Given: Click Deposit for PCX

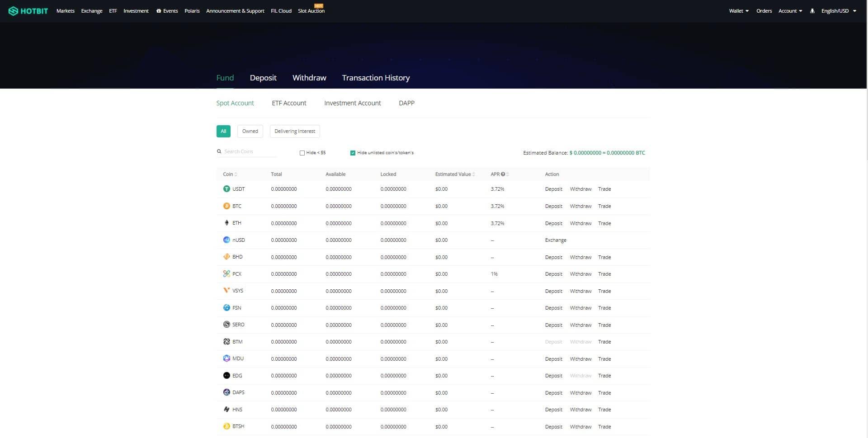Looking at the screenshot, I should [554, 274].
